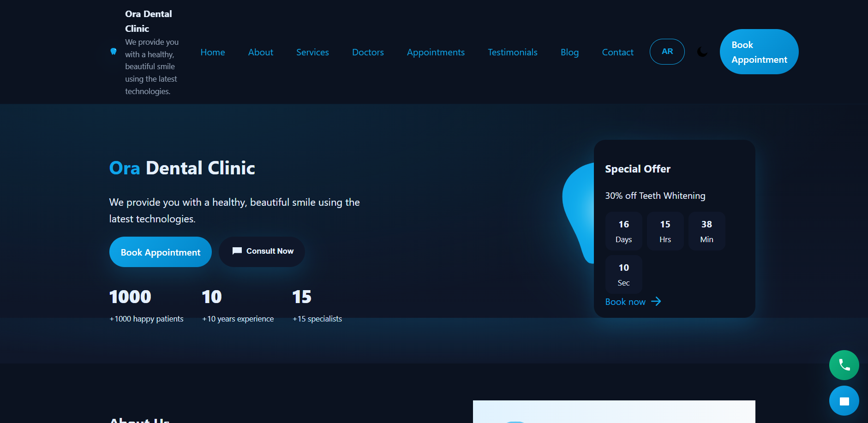This screenshot has width=868, height=423.
Task: Select Home in the navigation bar
Action: point(212,52)
